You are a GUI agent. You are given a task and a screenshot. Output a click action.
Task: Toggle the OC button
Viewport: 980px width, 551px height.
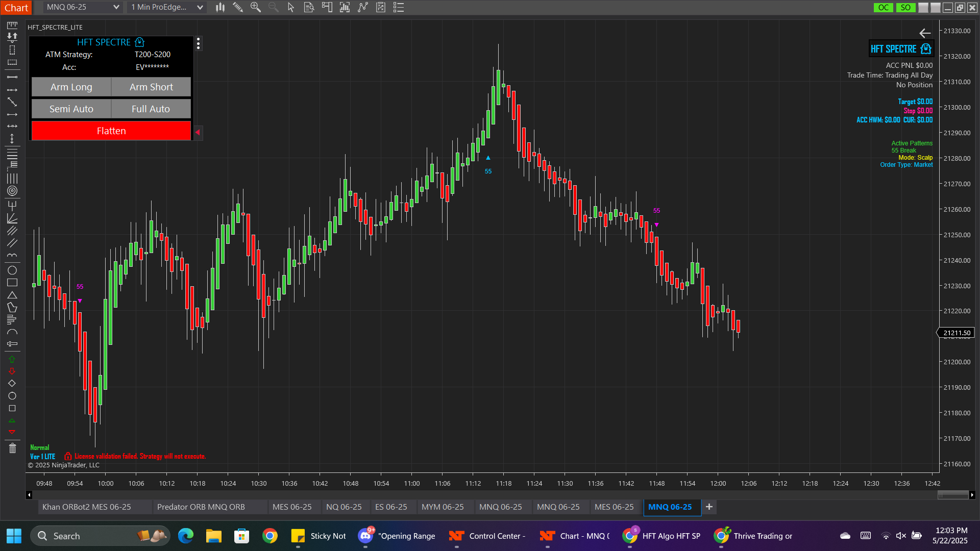click(x=884, y=7)
